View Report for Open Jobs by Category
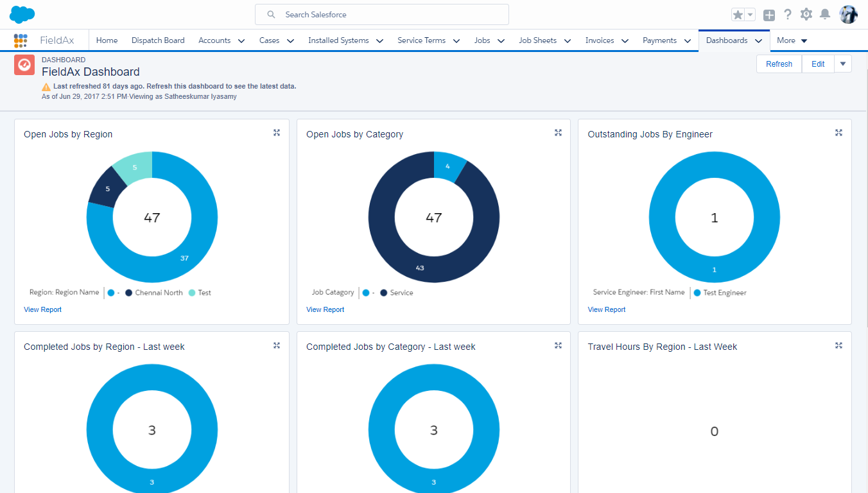This screenshot has height=493, width=868. [x=325, y=309]
